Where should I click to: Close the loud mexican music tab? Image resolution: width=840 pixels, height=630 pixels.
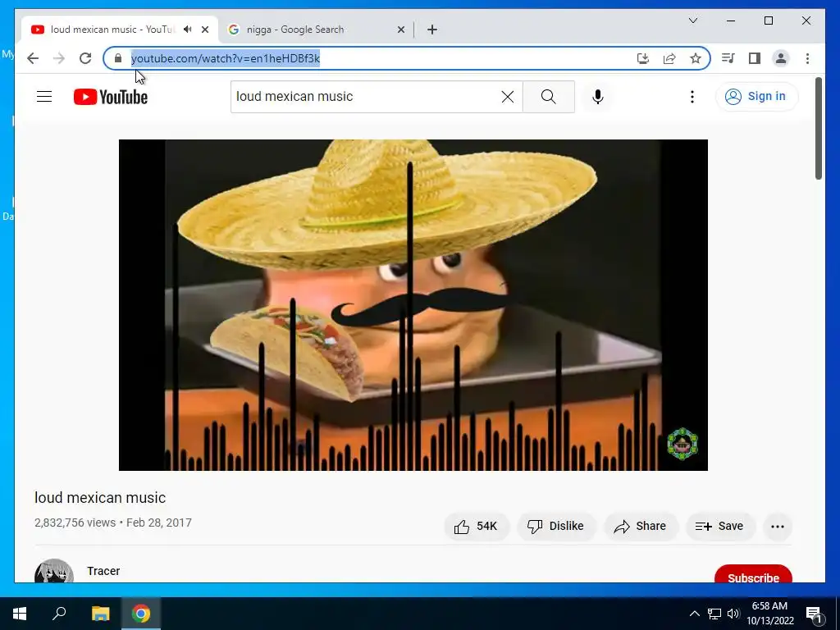(x=204, y=30)
